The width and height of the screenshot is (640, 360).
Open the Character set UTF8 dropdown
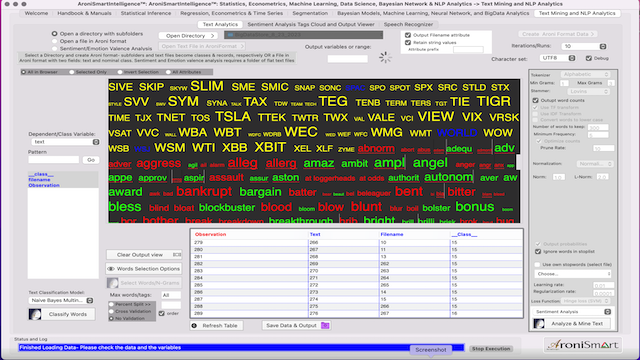coord(558,58)
